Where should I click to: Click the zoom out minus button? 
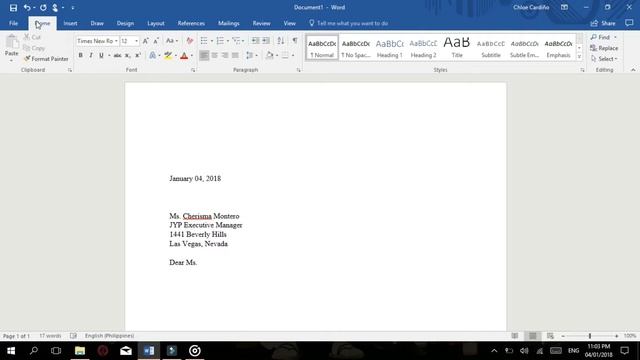pos(563,336)
